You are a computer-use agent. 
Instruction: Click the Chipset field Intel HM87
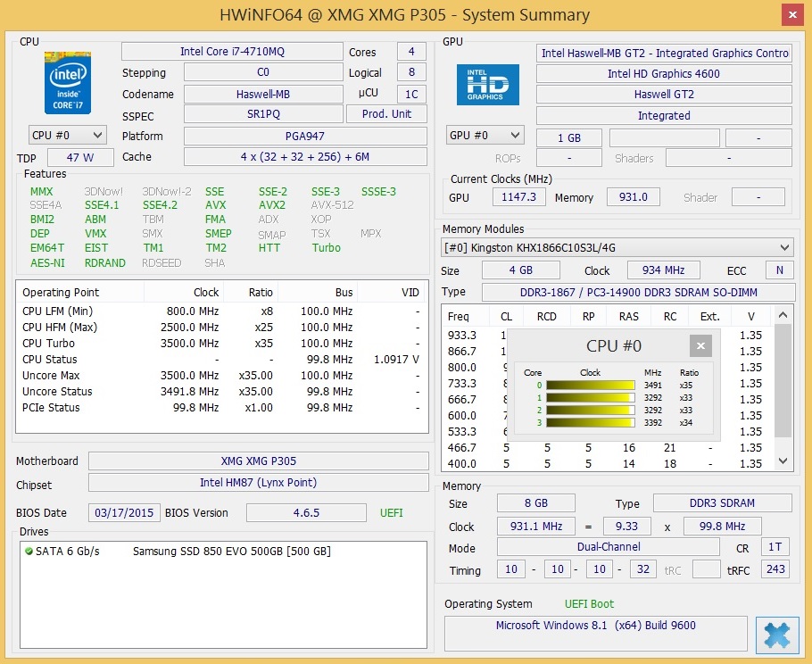pyautogui.click(x=259, y=482)
